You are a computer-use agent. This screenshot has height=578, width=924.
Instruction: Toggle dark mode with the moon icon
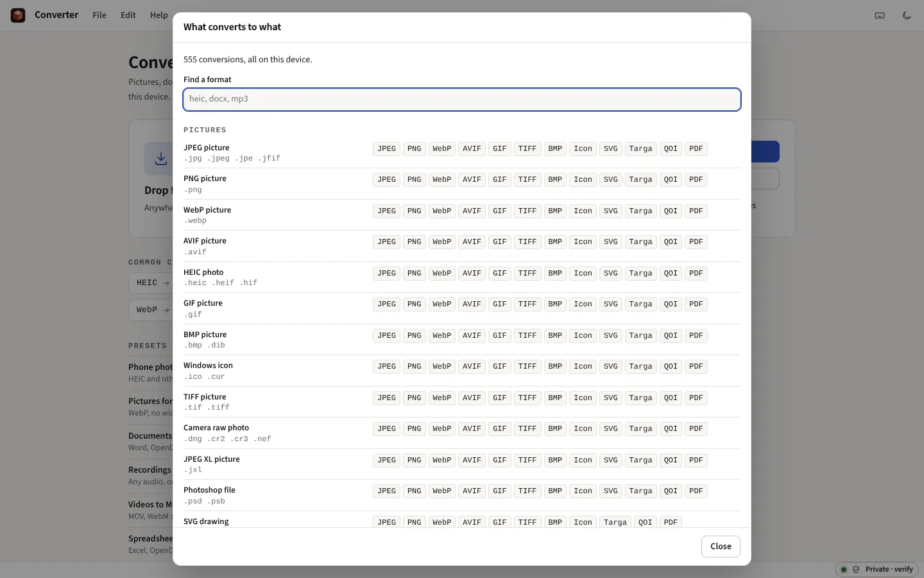(x=907, y=15)
